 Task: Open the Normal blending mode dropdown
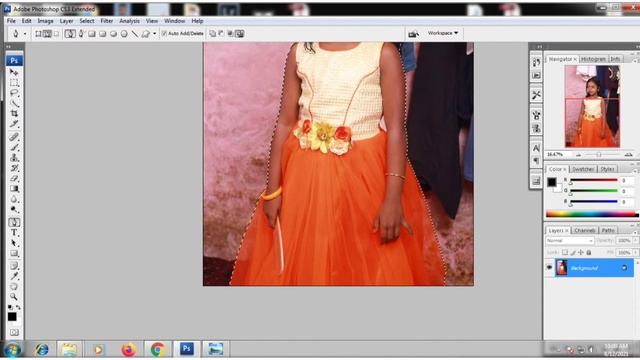pyautogui.click(x=569, y=240)
